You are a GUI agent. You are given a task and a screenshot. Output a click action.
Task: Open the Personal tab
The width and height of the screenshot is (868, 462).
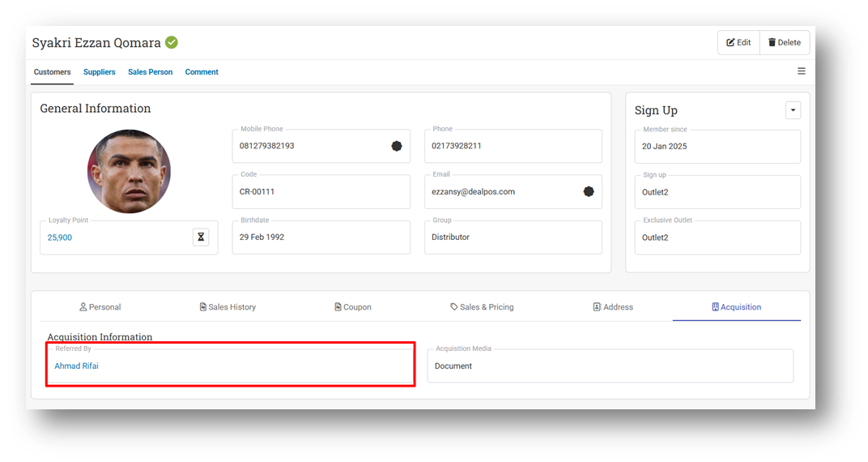(100, 307)
